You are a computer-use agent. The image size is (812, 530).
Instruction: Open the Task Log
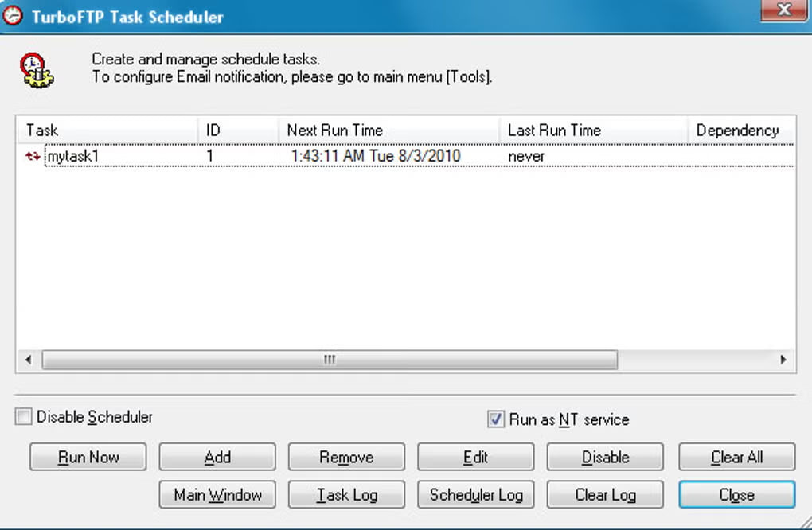(346, 495)
